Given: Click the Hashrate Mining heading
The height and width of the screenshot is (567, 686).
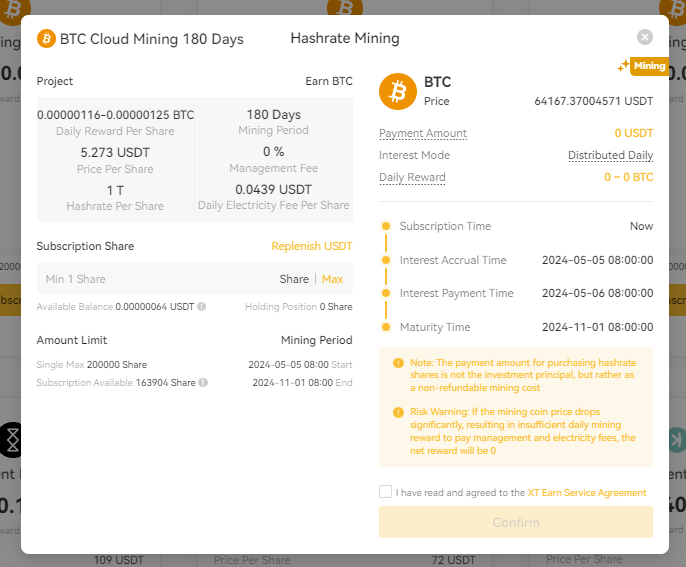Looking at the screenshot, I should tap(344, 39).
